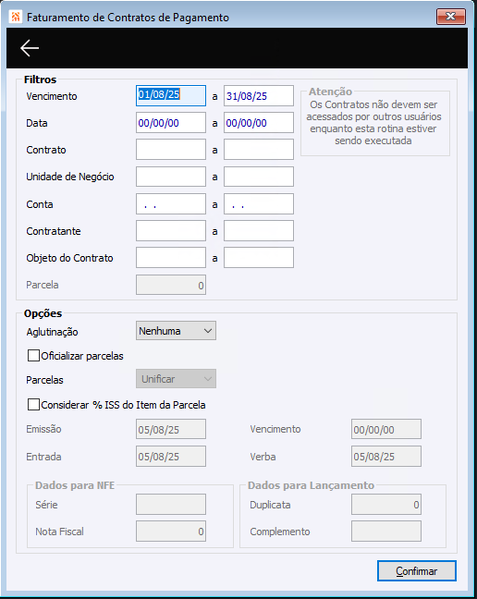Click the Contratante end field
This screenshot has width=477, height=599.
pyautogui.click(x=259, y=231)
